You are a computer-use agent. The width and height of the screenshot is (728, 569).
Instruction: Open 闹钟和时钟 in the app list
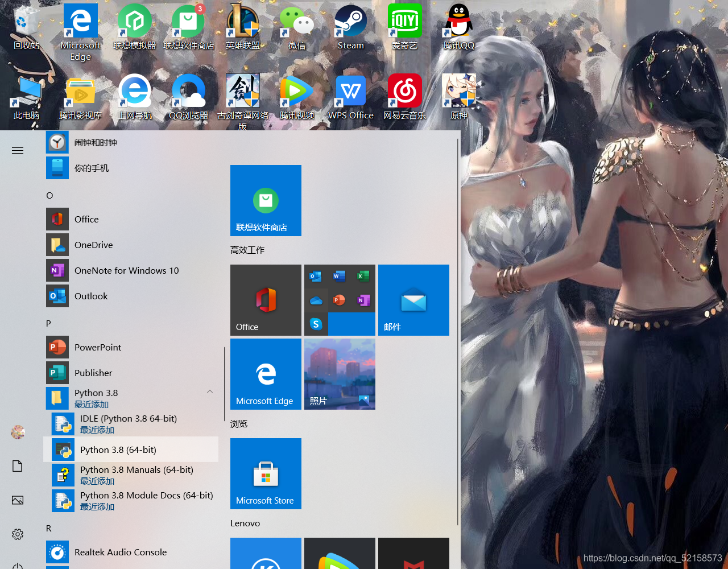(131, 142)
